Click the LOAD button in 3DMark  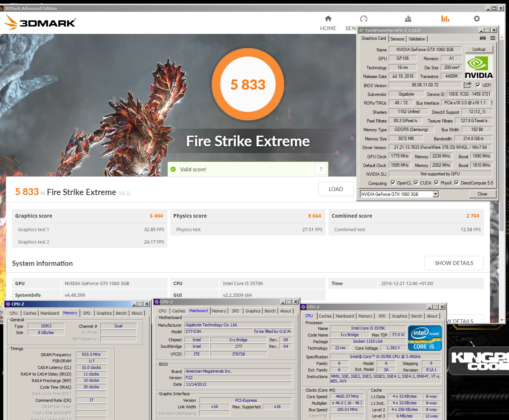coord(336,189)
